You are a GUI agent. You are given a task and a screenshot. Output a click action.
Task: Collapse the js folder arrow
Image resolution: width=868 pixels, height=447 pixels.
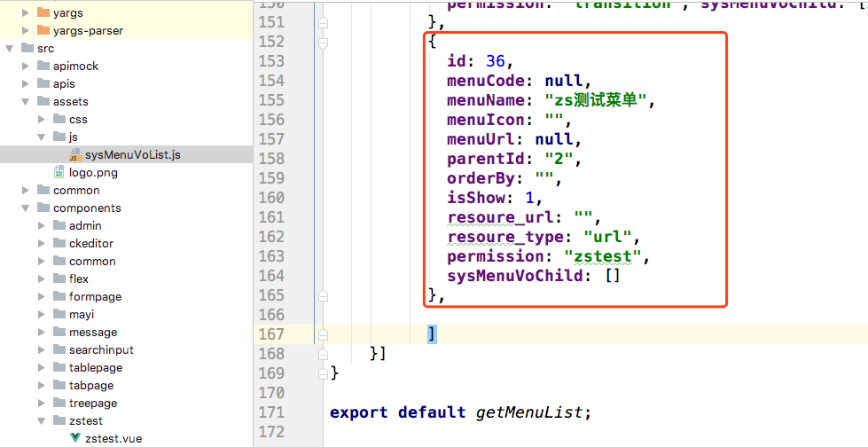point(42,137)
